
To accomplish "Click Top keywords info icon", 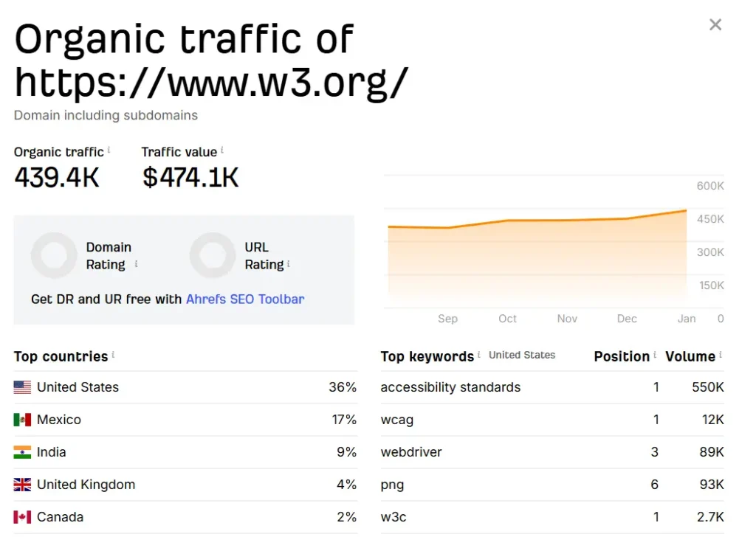I will coord(479,355).
